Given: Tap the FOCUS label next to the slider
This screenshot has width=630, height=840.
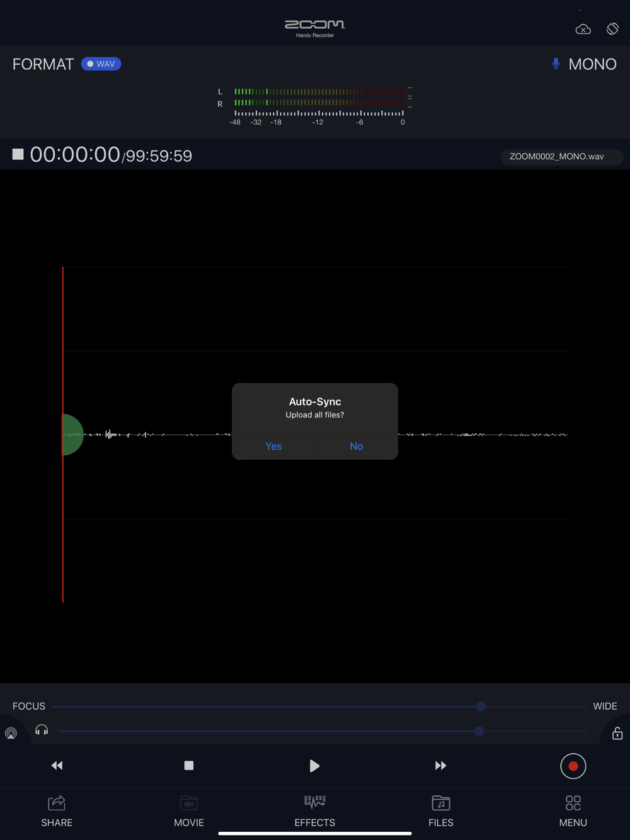Looking at the screenshot, I should point(29,707).
